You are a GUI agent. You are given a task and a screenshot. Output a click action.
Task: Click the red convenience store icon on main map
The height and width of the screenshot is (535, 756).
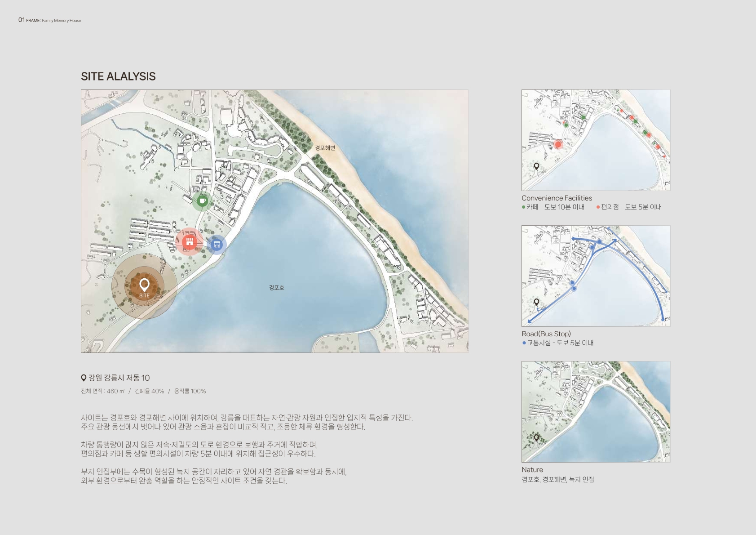tap(190, 242)
